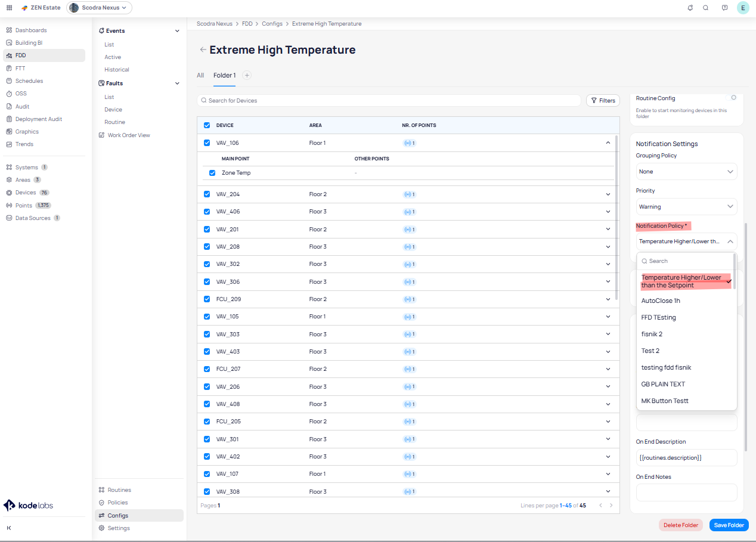Open the Grouping Policy dropdown
This screenshot has width=756, height=542.
[686, 172]
